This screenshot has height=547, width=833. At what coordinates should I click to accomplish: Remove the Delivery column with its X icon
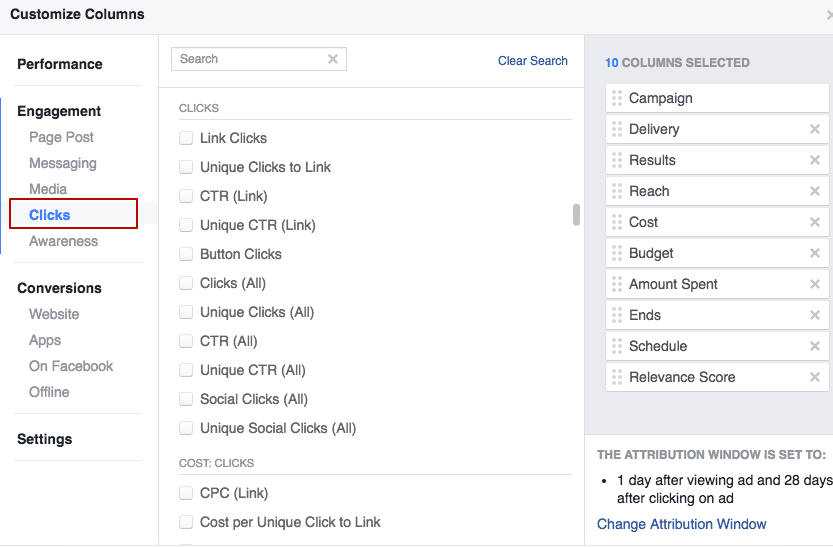click(x=814, y=129)
